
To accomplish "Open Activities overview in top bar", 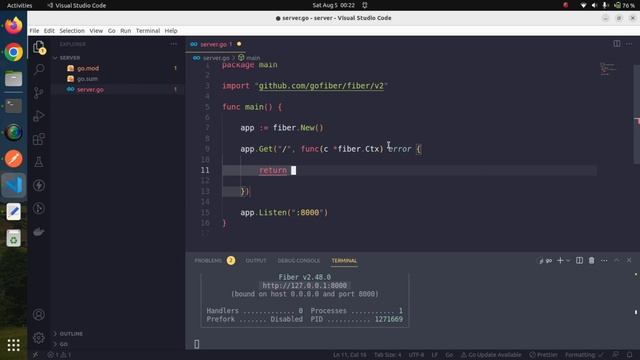I will (19, 5).
